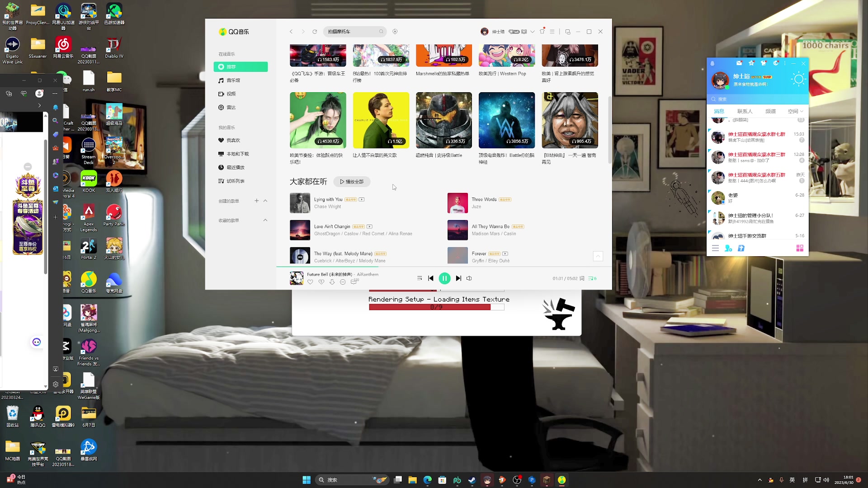Like the current song with heart icon
868x488 pixels.
coord(310,282)
